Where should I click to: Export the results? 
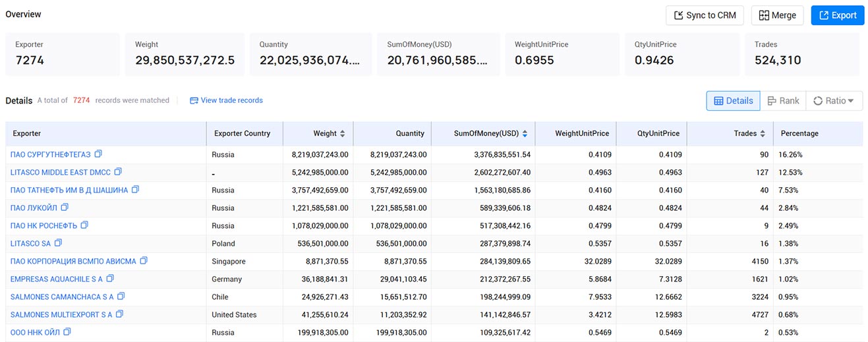pyautogui.click(x=837, y=15)
